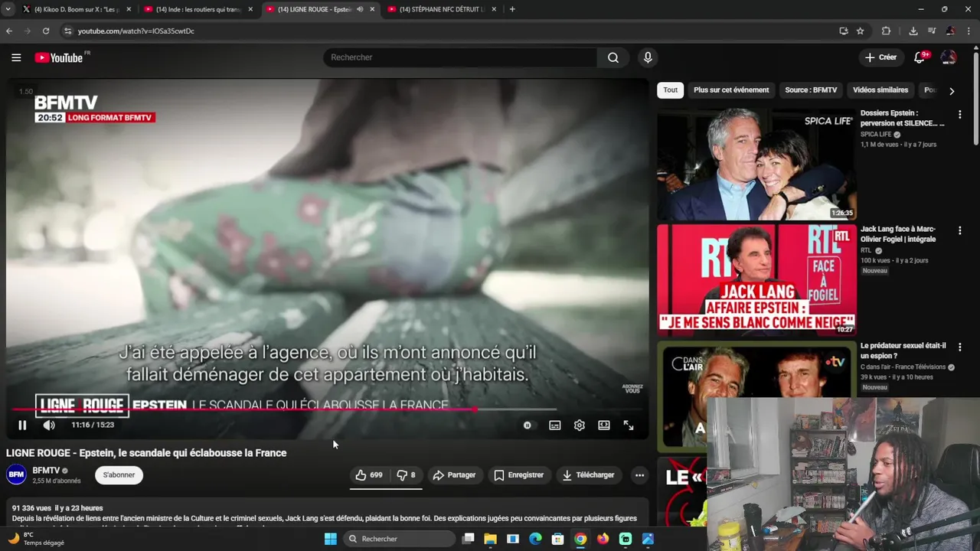Install app icon in the address bar
Image resolution: width=980 pixels, height=551 pixels.
(844, 31)
